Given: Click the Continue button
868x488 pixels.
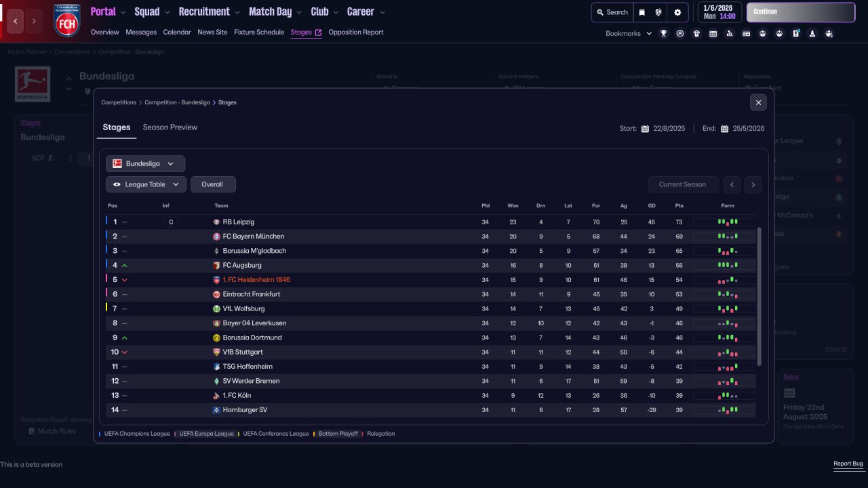Looking at the screenshot, I should click(x=801, y=12).
